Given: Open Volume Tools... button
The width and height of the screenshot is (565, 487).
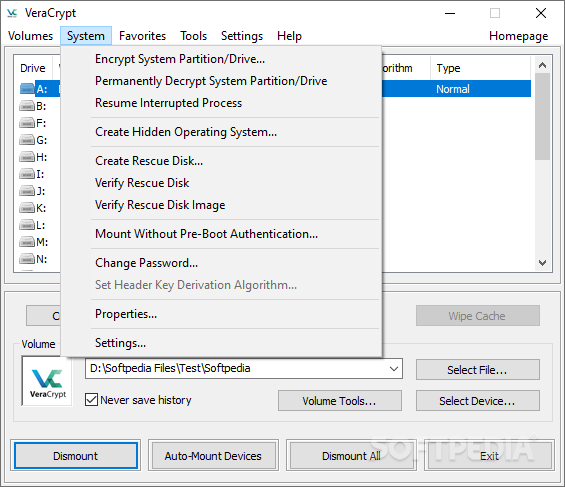Looking at the screenshot, I should (x=339, y=401).
